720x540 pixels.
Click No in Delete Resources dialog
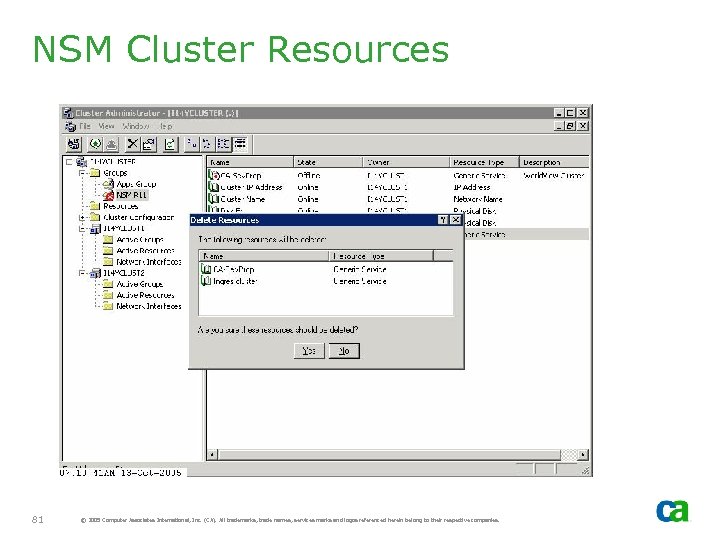344,351
